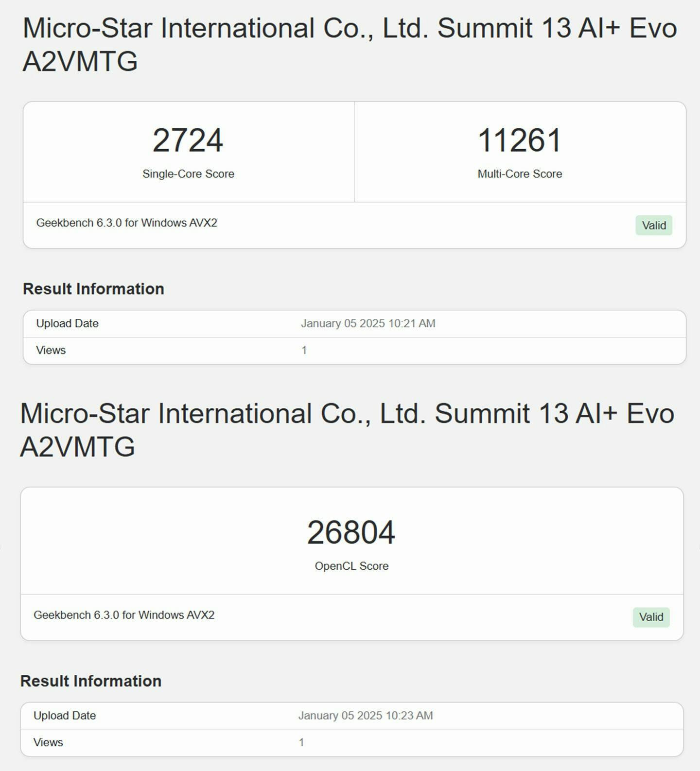
Task: Click the Upload Date label in the CPU result table
Action: click(67, 323)
